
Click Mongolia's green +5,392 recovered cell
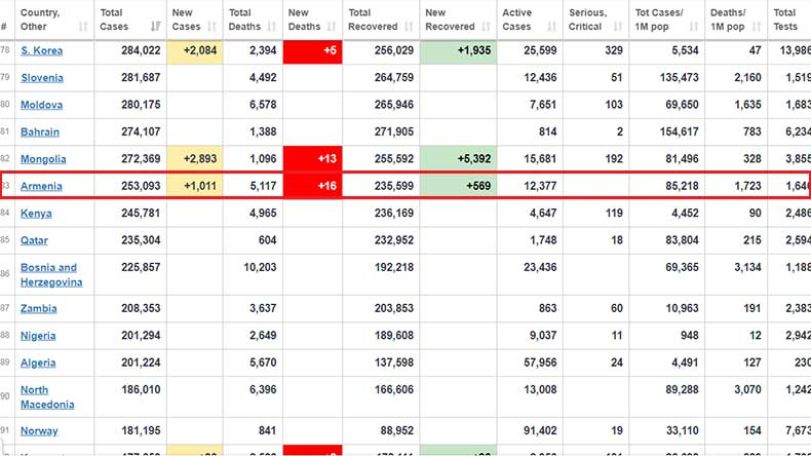[458, 159]
